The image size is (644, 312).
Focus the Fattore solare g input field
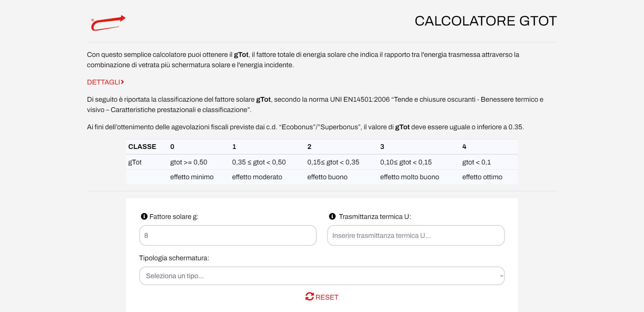228,235
